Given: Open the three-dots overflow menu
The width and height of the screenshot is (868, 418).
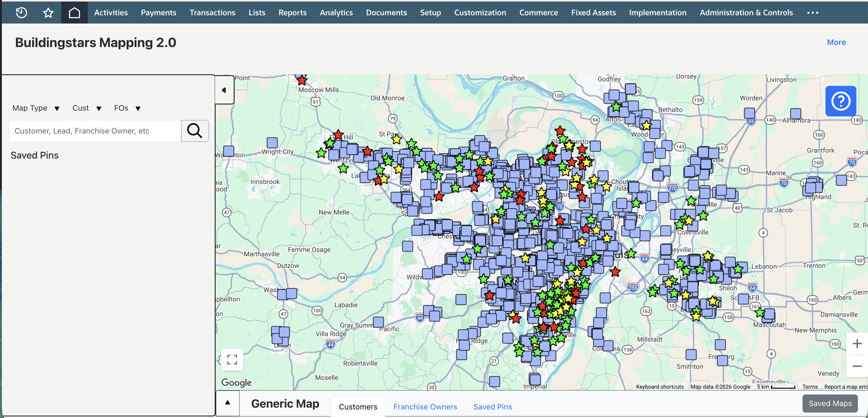Looking at the screenshot, I should tap(812, 13).
